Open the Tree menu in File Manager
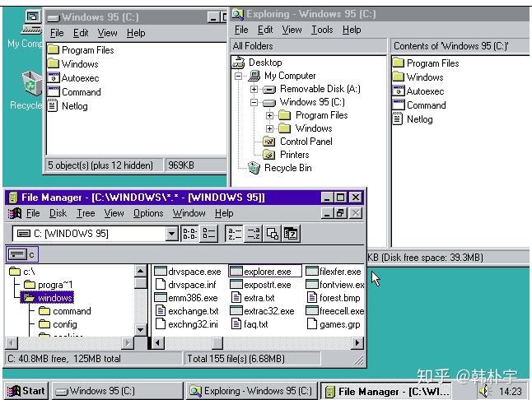Screen dimensions: 532x400 click(86, 213)
